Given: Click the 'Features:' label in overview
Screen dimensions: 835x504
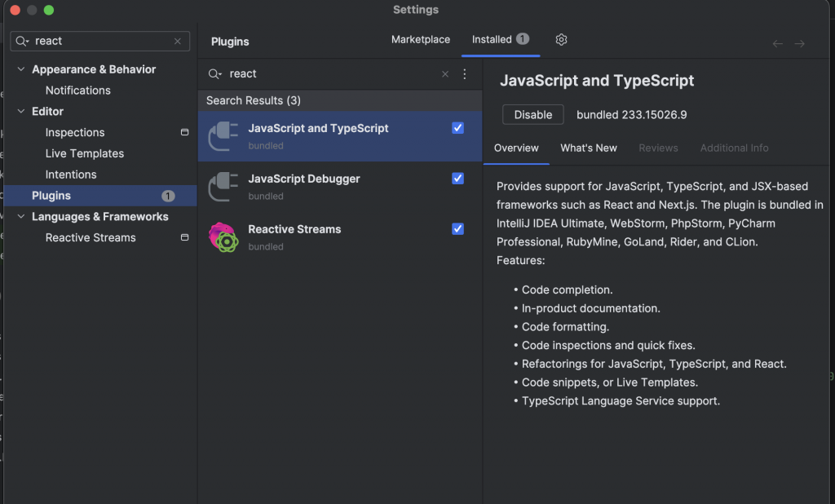Looking at the screenshot, I should [x=521, y=260].
